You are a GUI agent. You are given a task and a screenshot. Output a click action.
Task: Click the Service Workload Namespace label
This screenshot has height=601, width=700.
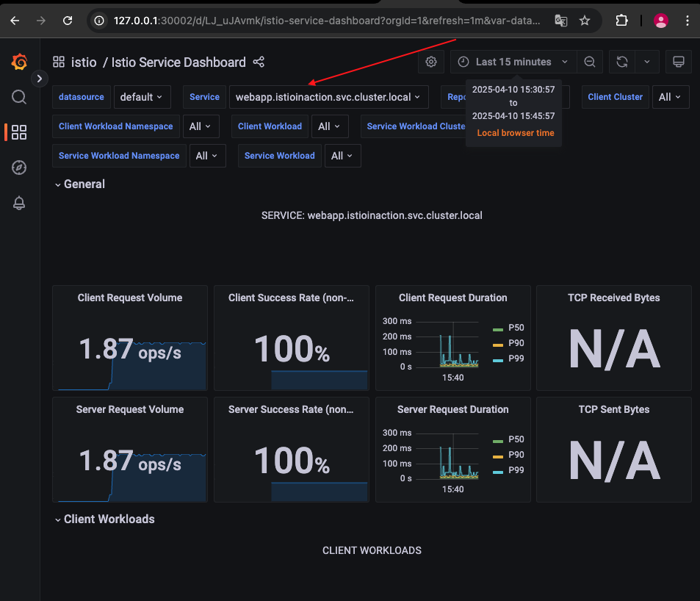pos(119,156)
